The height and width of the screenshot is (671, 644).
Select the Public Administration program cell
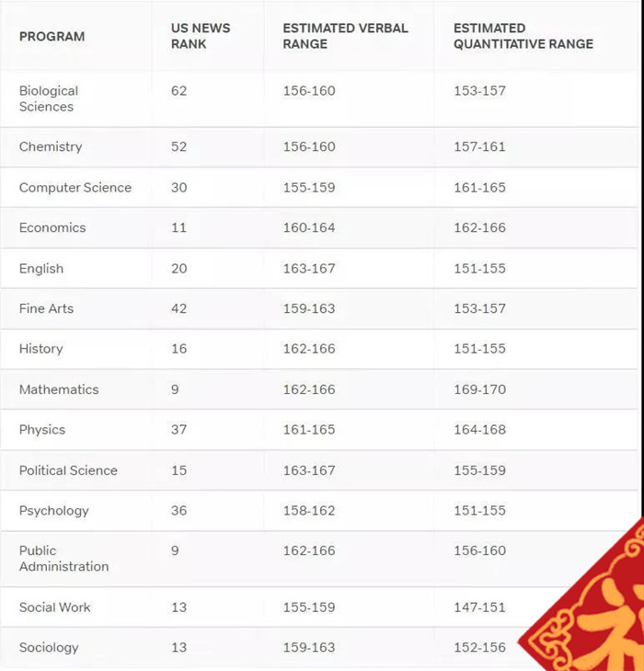click(63, 559)
